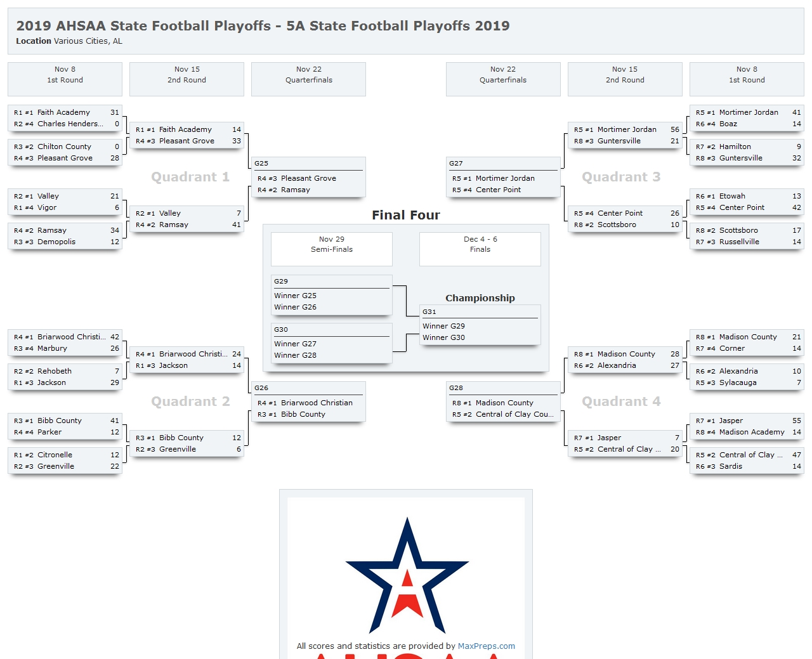The height and width of the screenshot is (659, 812).
Task: Open the G31 Championship game box
Action: tap(480, 325)
